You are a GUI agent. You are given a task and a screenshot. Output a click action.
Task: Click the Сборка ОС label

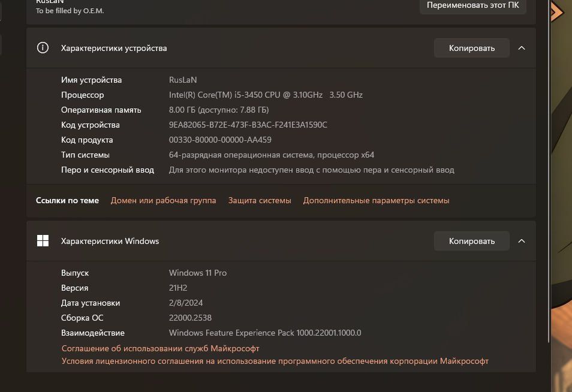click(82, 318)
